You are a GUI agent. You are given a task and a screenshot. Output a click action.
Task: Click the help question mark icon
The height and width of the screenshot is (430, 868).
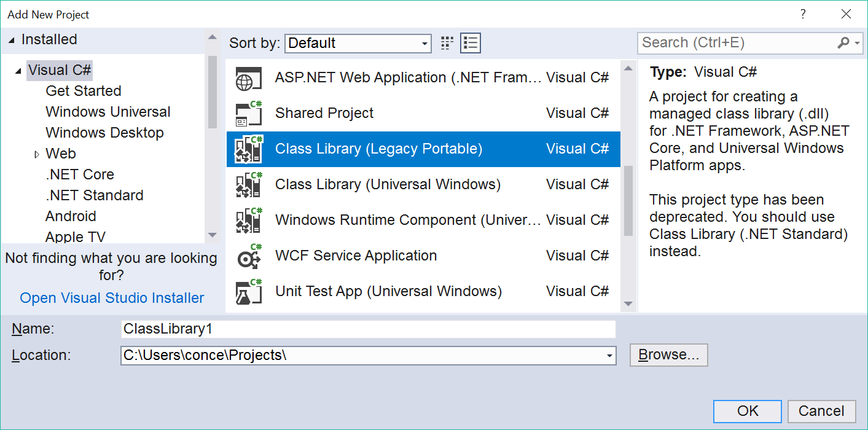click(x=802, y=14)
